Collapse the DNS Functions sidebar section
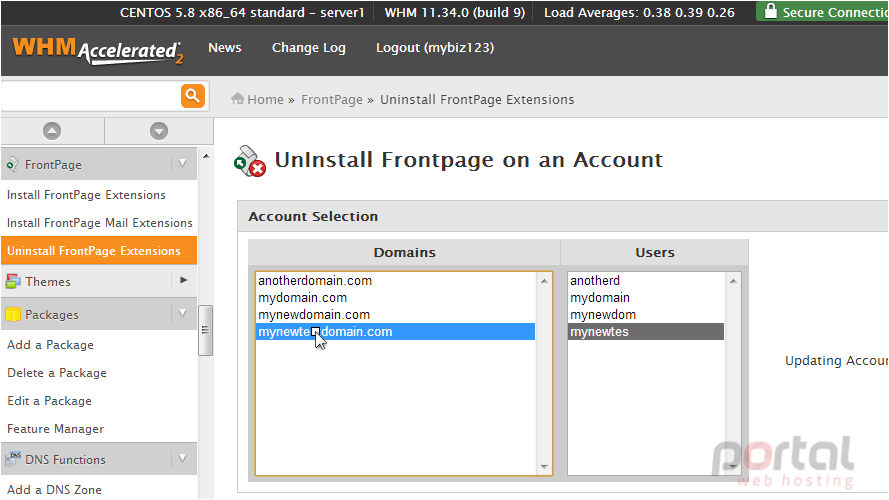Image resolution: width=889 pixels, height=500 pixels. click(183, 458)
